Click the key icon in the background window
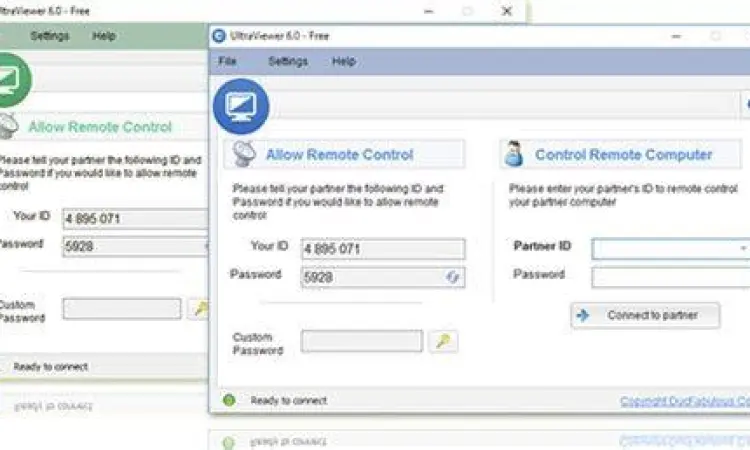This screenshot has width=750, height=450. tap(200, 309)
